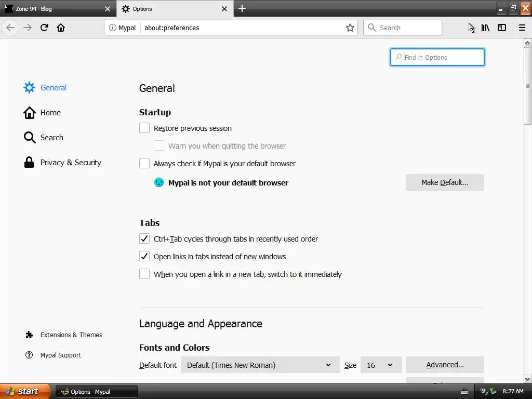This screenshot has height=399, width=532.
Task: Click the first system tray icon
Action: point(484,392)
